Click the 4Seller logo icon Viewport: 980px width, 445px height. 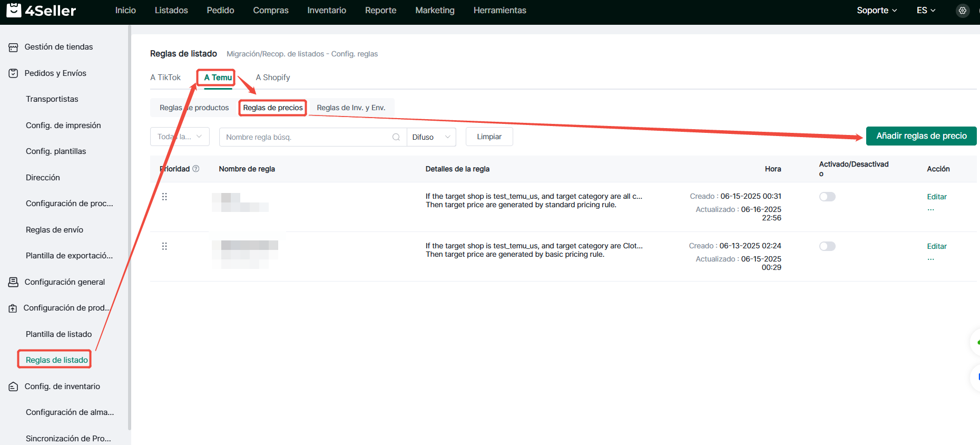(14, 10)
